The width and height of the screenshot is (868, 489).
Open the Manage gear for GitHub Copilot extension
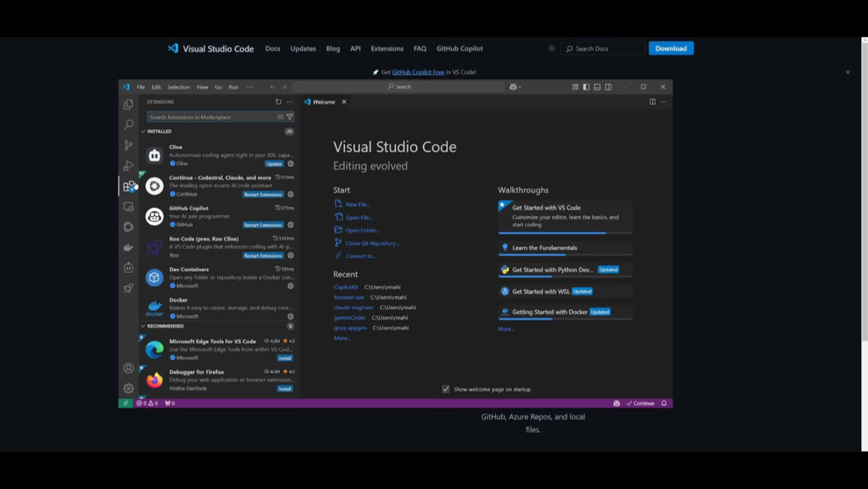[x=290, y=225]
